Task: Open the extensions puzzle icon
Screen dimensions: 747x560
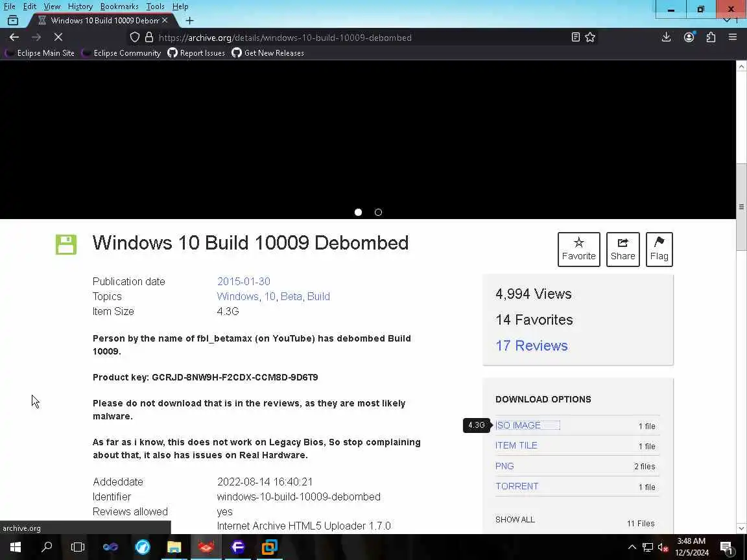Action: click(x=711, y=37)
